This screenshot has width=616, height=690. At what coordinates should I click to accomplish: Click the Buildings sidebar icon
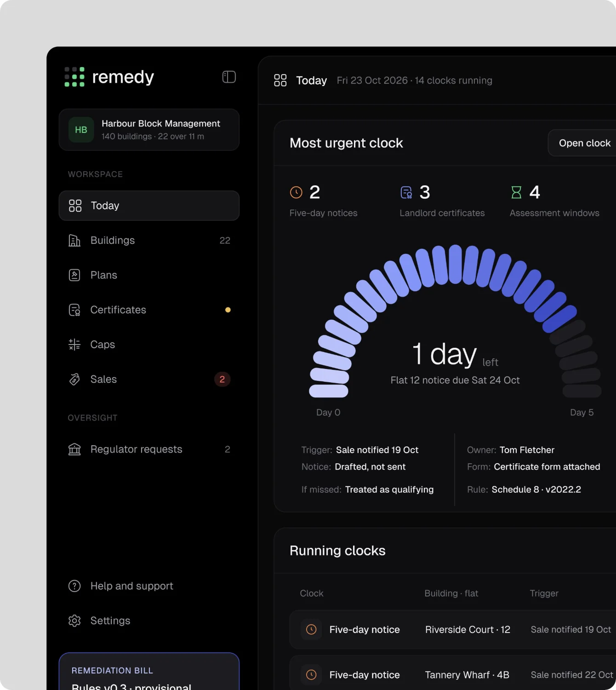tap(74, 240)
